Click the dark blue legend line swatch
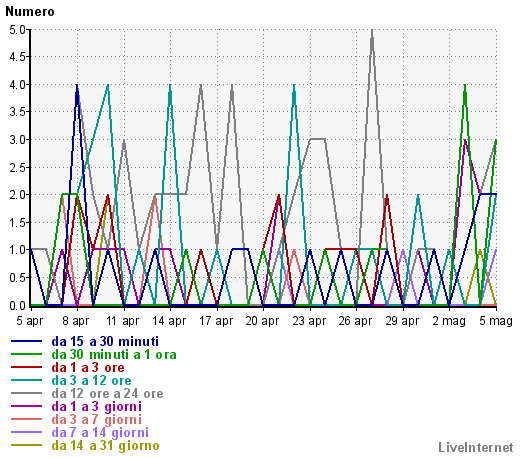Image resolution: width=520 pixels, height=457 pixels. point(26,341)
